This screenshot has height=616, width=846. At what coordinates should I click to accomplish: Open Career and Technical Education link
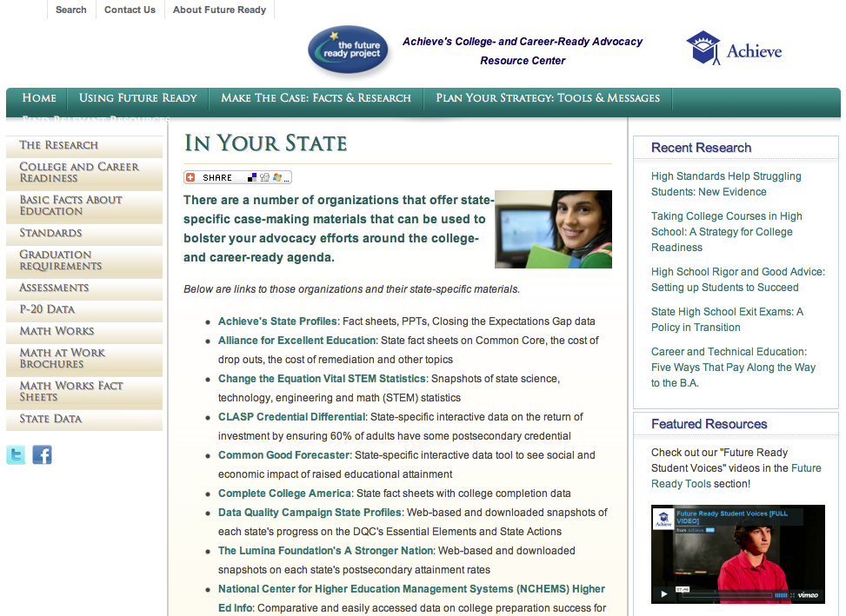pyautogui.click(x=733, y=368)
